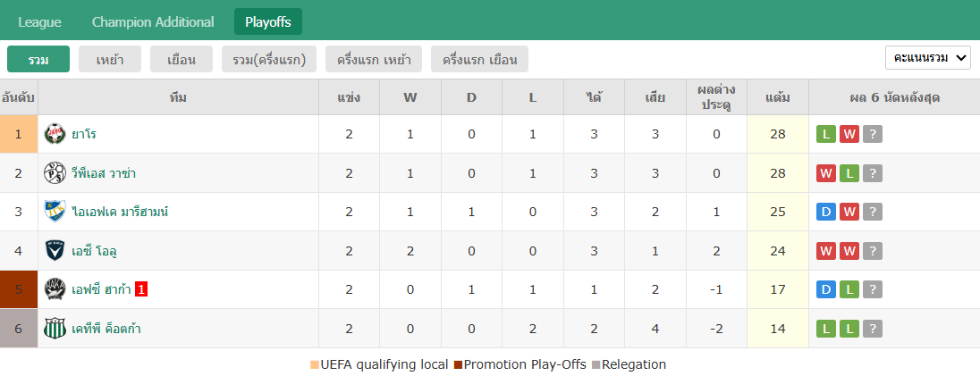Select the เหย้า home filter
The width and height of the screenshot is (980, 376).
click(x=110, y=59)
